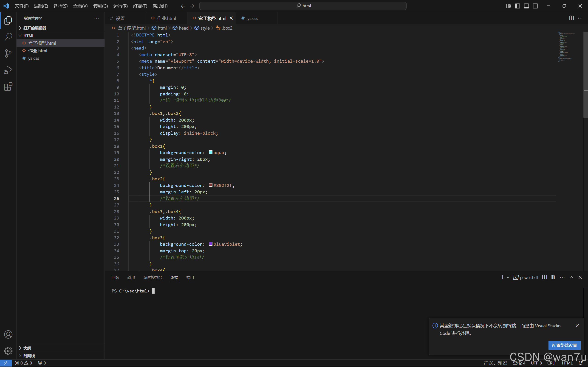Expand the 大纲 outline section

coord(27,348)
